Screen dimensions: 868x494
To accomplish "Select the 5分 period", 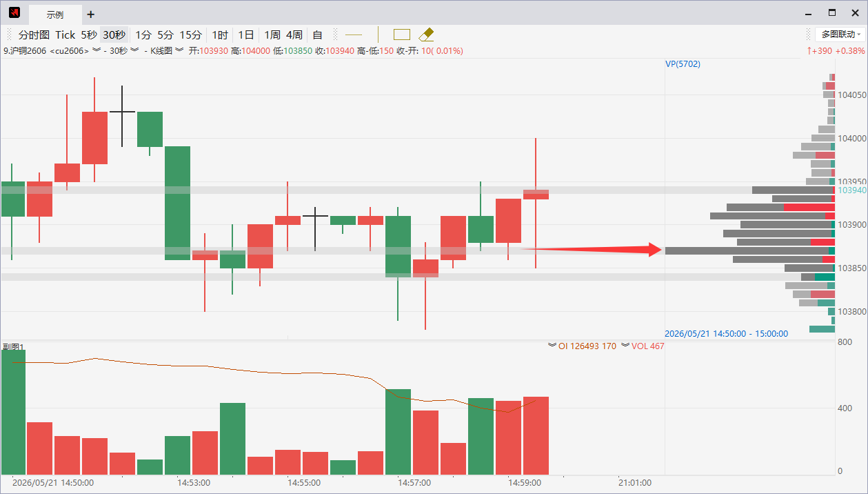I will (x=165, y=34).
